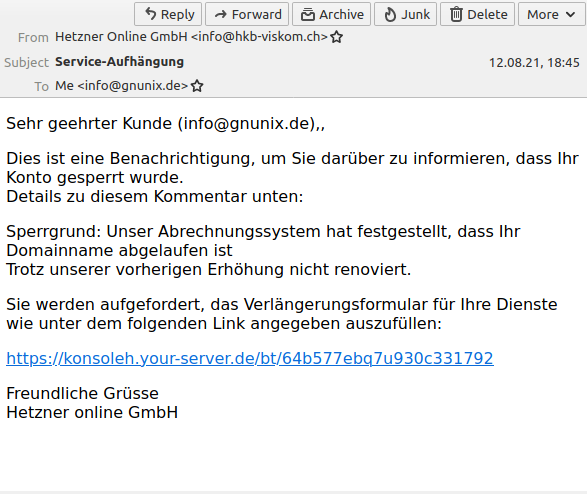
Task: Click the Delete button label
Action: (x=487, y=15)
